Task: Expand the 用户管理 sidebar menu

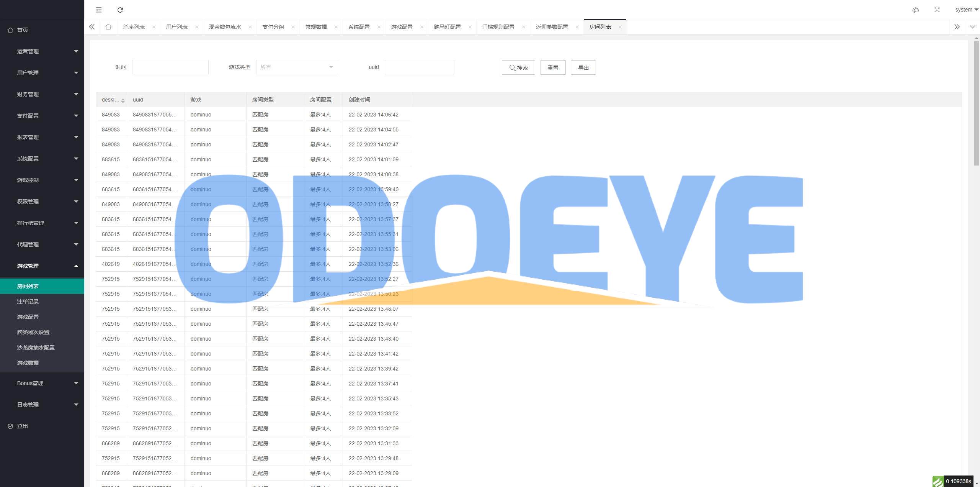Action: click(42, 73)
